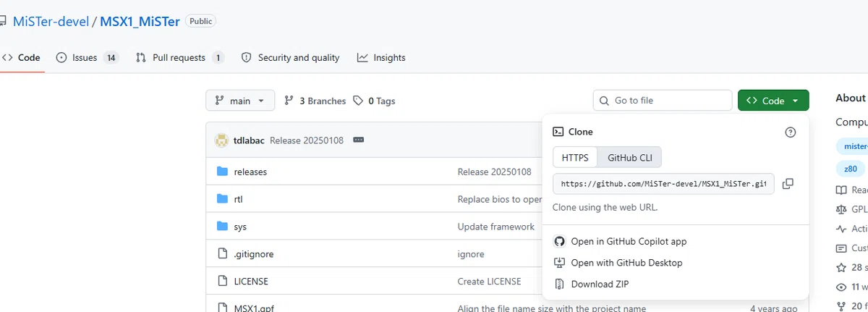868x312 pixels.
Task: Copy the clone URL to clipboard
Action: coord(788,184)
